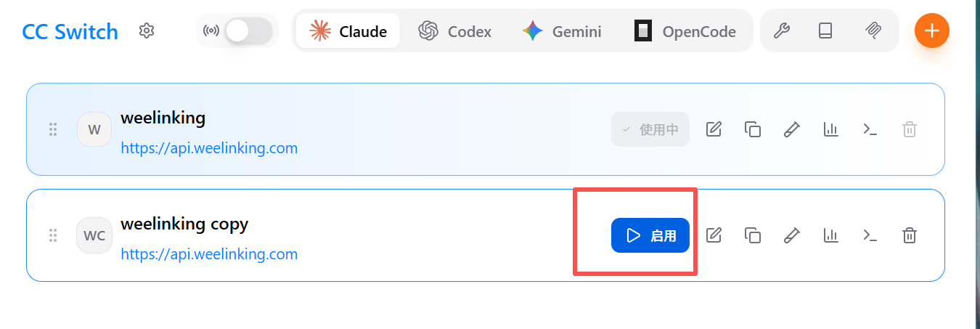Screen dimensions: 980x329
Task: Click the drag handle of weelinking card
Action: [x=53, y=129]
